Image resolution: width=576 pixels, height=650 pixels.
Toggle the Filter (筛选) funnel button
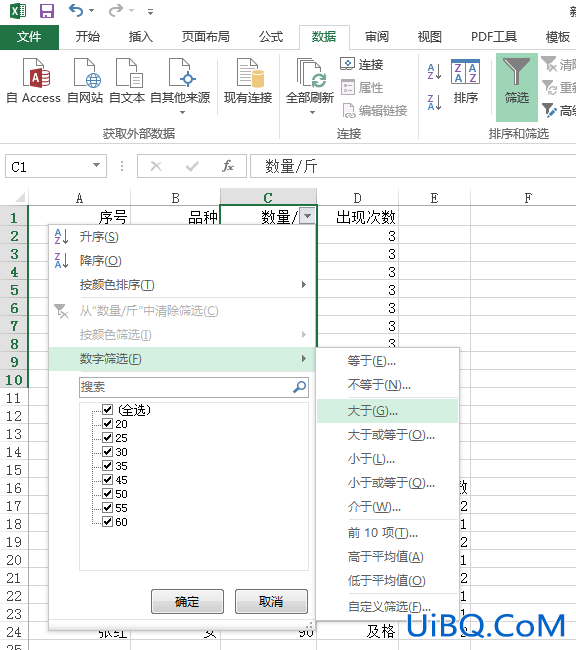pyautogui.click(x=517, y=87)
